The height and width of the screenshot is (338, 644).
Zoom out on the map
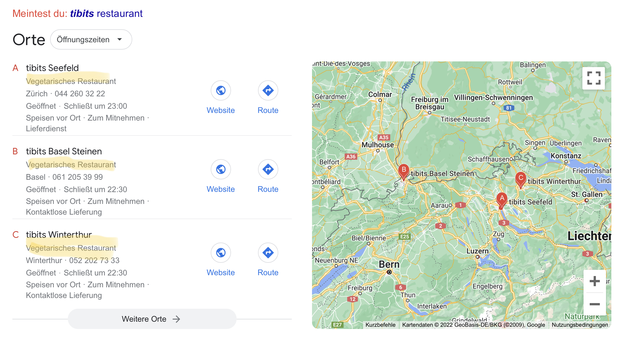coord(594,304)
